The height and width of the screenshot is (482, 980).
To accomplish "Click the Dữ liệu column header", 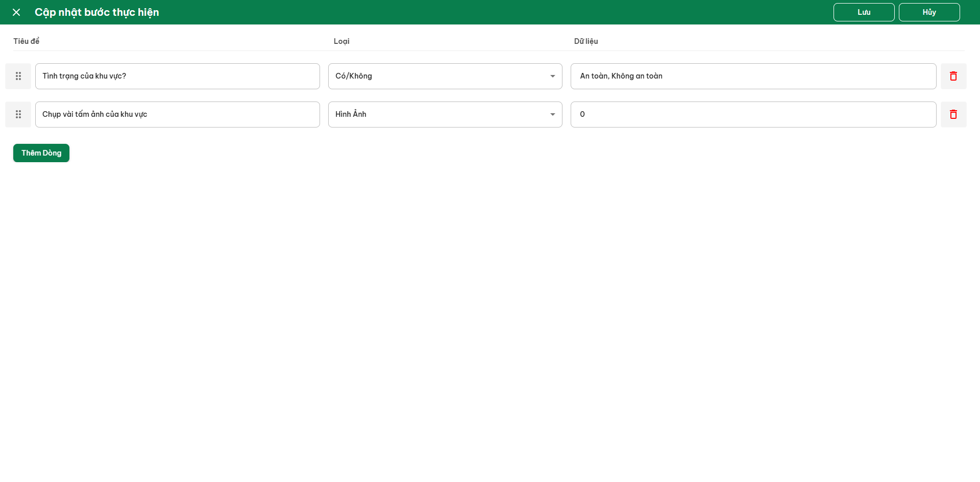I will click(x=586, y=41).
